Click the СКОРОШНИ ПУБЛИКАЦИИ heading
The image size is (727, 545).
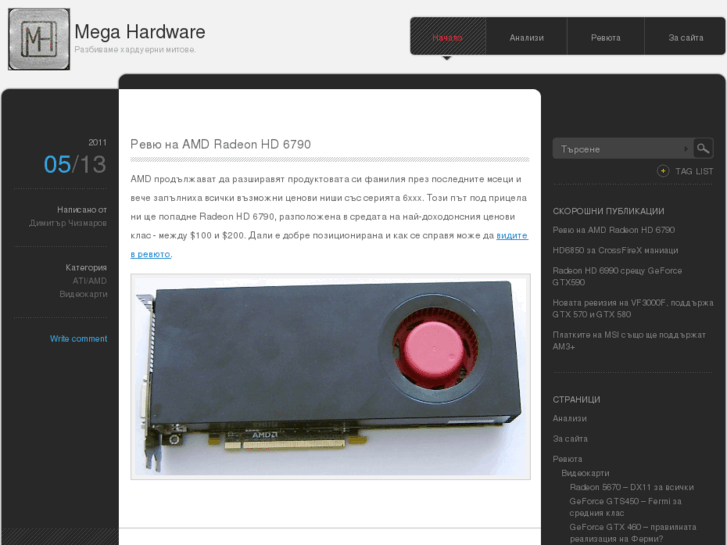click(608, 211)
